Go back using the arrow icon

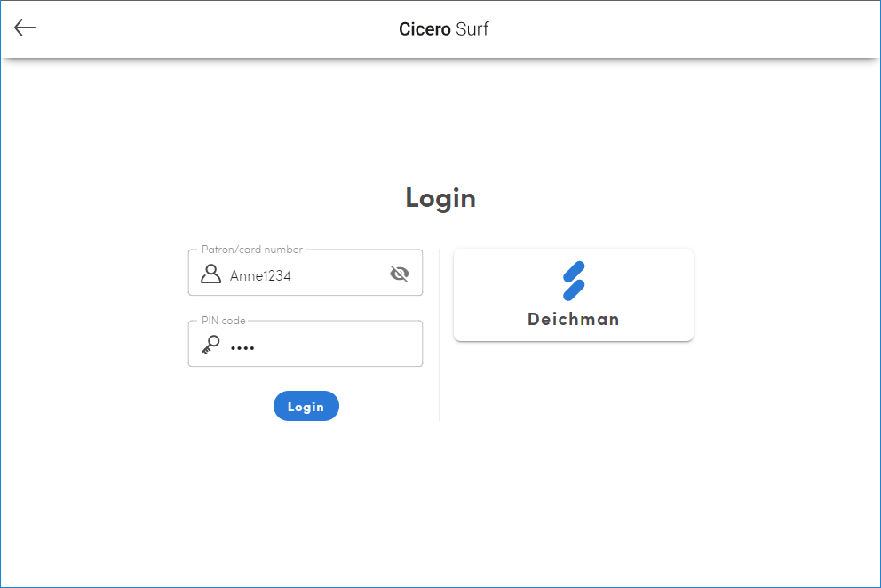coord(25,28)
